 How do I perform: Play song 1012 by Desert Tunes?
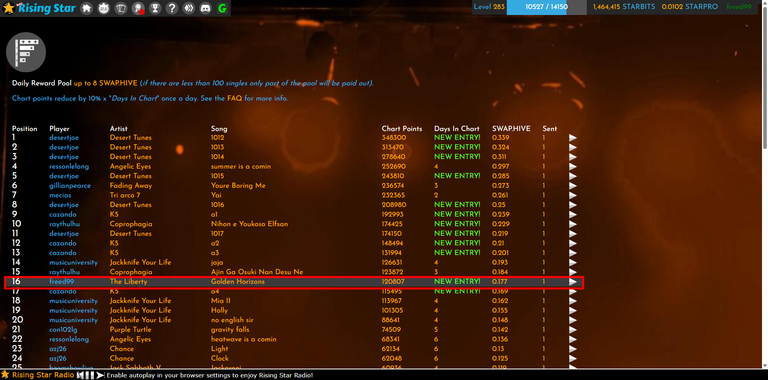point(573,138)
